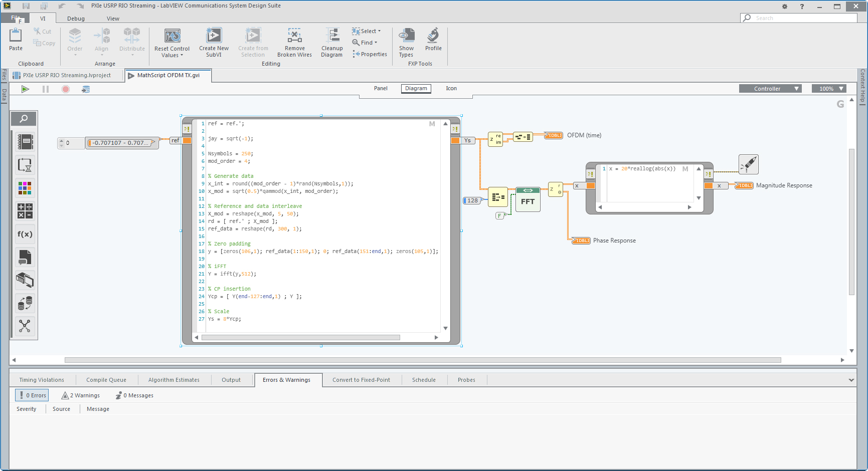868x471 pixels.
Task: Click the red Abort/Stop button
Action: coord(65,89)
